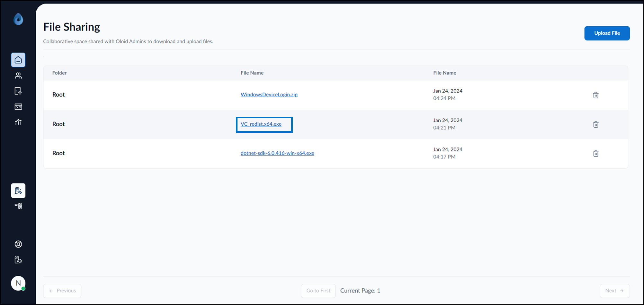Click the Go to First button

pyautogui.click(x=318, y=291)
